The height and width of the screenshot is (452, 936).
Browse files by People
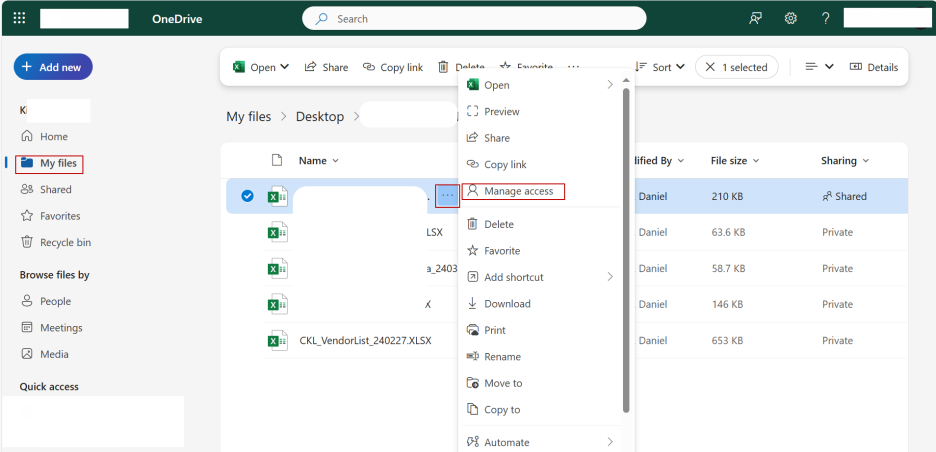[x=45, y=302]
